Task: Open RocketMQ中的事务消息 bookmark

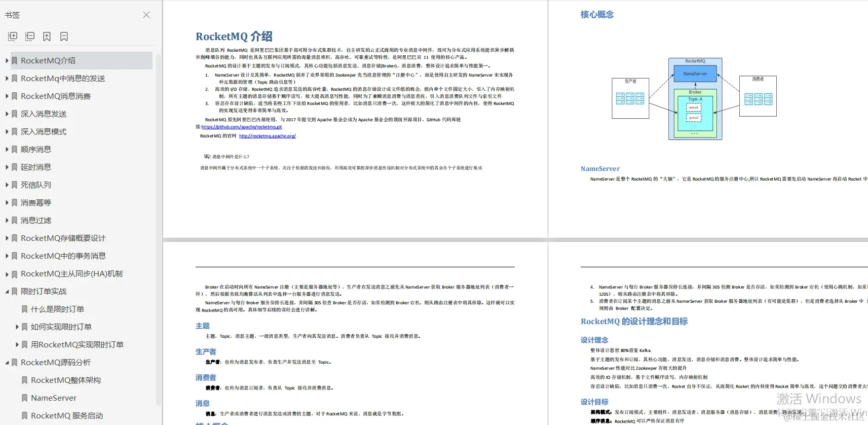Action: click(x=63, y=256)
